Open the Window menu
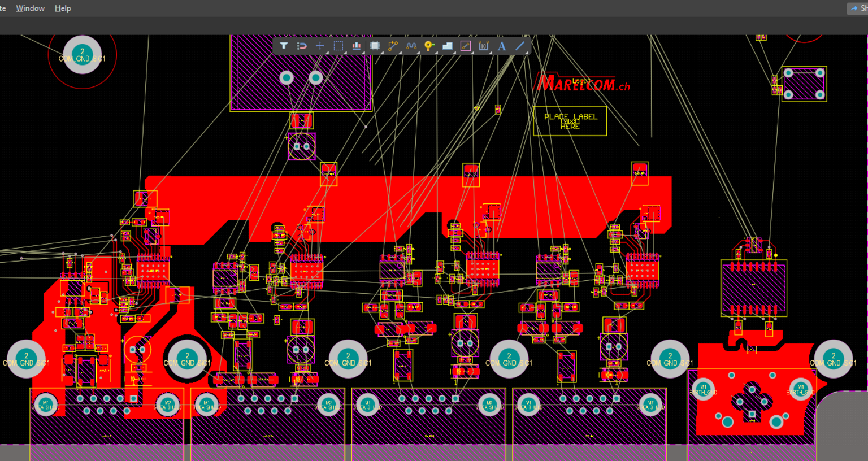This screenshot has height=461, width=868. [x=30, y=8]
